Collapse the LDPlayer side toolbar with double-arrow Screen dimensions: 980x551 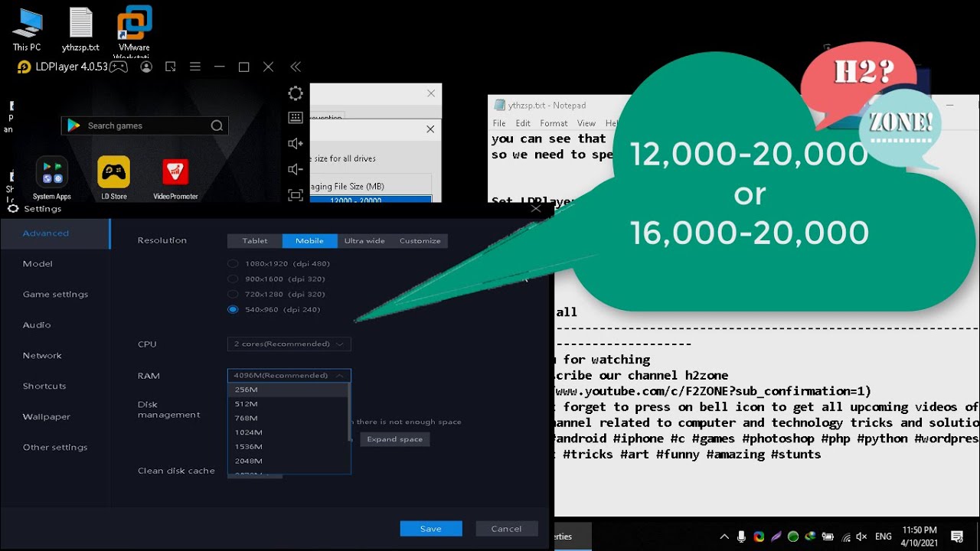[296, 67]
